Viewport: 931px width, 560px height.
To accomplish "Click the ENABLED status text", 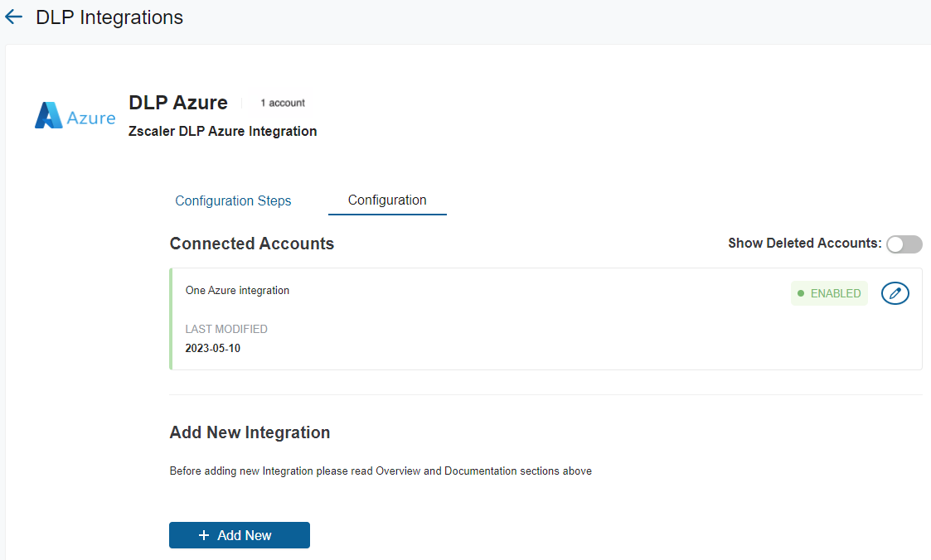I will pos(835,293).
